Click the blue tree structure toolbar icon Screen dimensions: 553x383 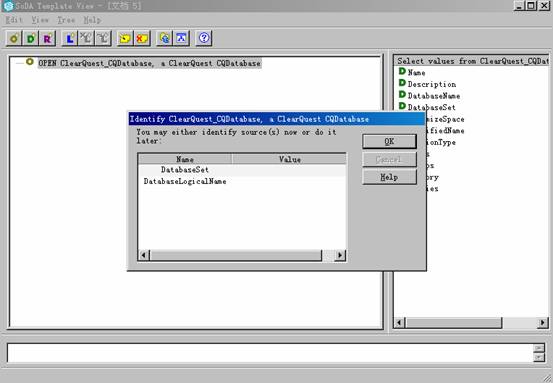point(181,38)
